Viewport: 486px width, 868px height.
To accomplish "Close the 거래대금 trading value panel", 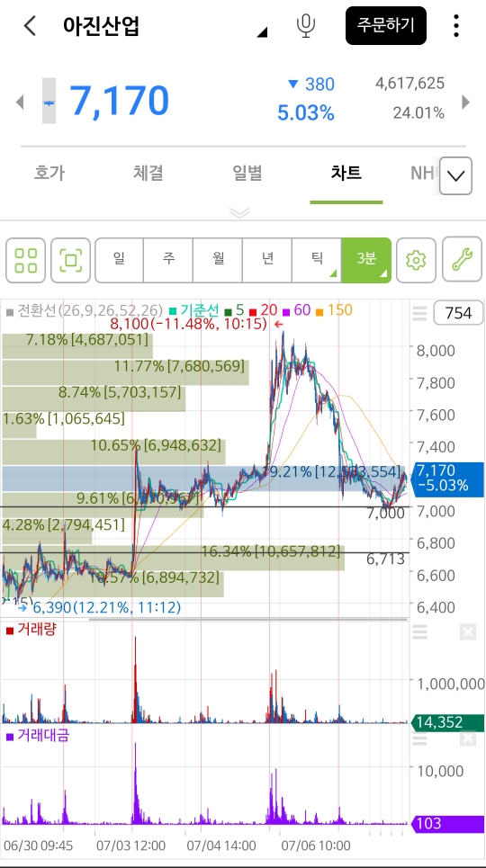I will [x=468, y=738].
